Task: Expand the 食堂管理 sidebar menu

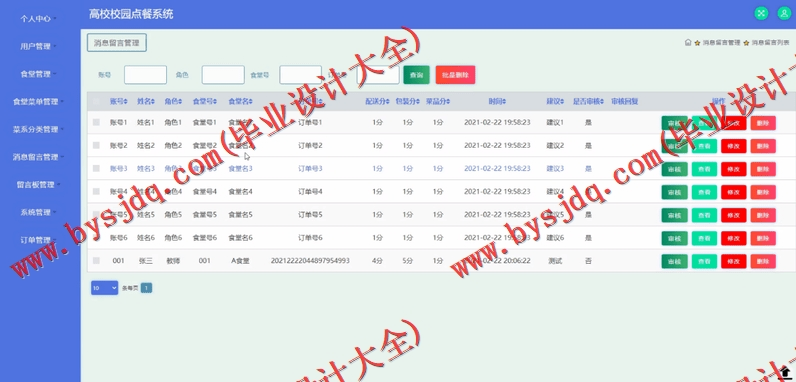Action: (38, 74)
